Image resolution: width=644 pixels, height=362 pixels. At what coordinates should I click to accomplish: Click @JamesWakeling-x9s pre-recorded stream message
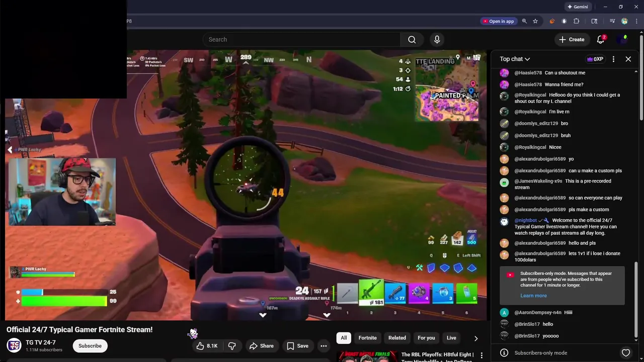click(x=563, y=185)
